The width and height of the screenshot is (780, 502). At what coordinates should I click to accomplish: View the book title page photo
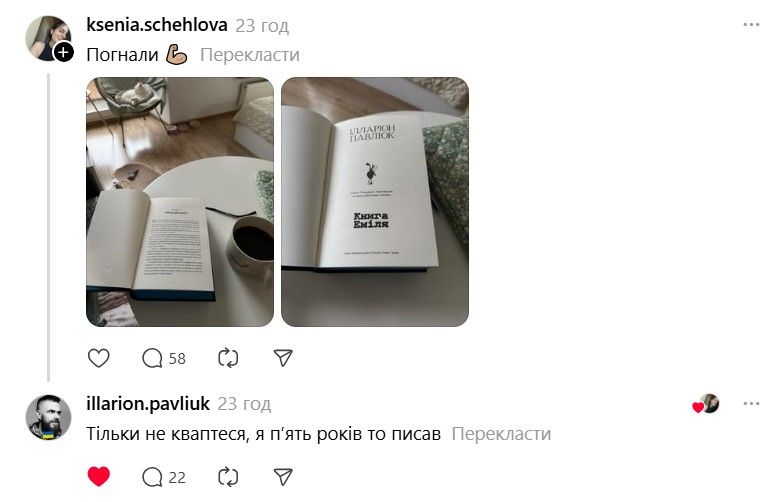[375, 202]
